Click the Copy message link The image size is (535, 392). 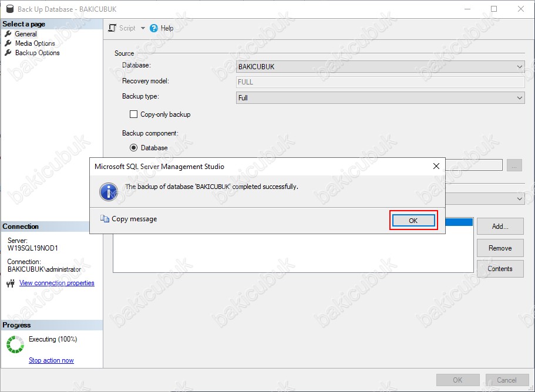(134, 219)
